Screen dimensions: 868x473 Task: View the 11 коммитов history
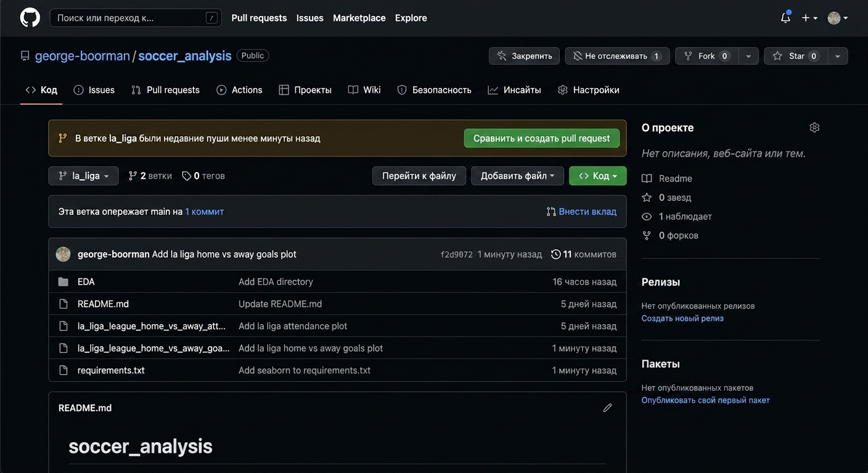584,254
